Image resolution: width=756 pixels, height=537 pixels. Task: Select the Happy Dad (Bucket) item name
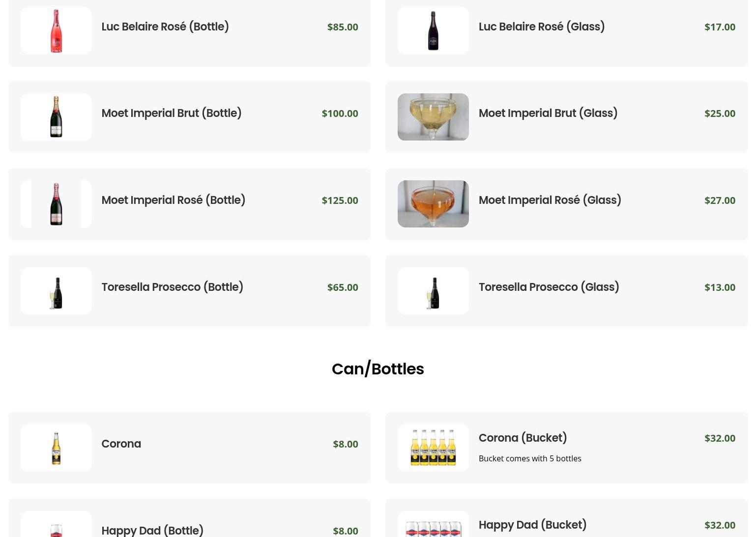pos(532,525)
